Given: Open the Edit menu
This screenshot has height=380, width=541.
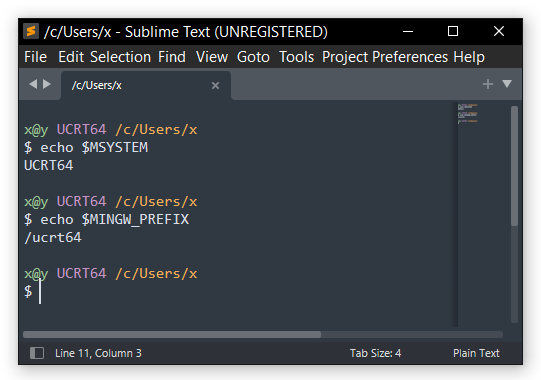Looking at the screenshot, I should tap(71, 57).
